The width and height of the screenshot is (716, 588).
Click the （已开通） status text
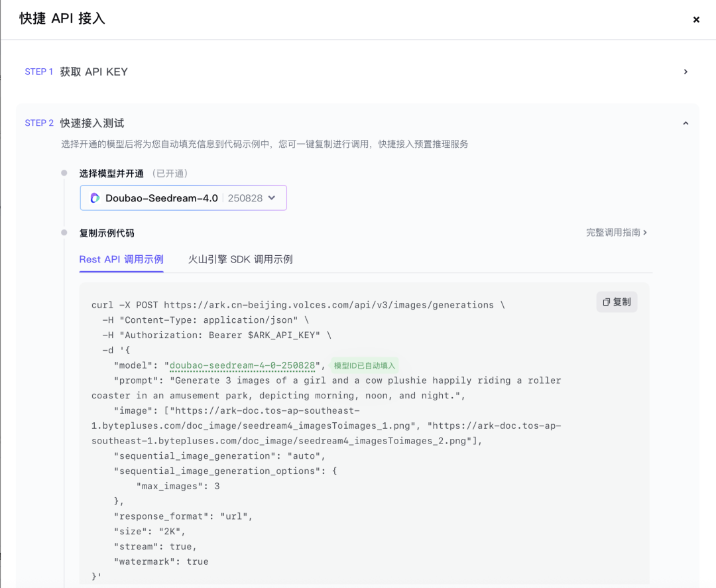[170, 174]
